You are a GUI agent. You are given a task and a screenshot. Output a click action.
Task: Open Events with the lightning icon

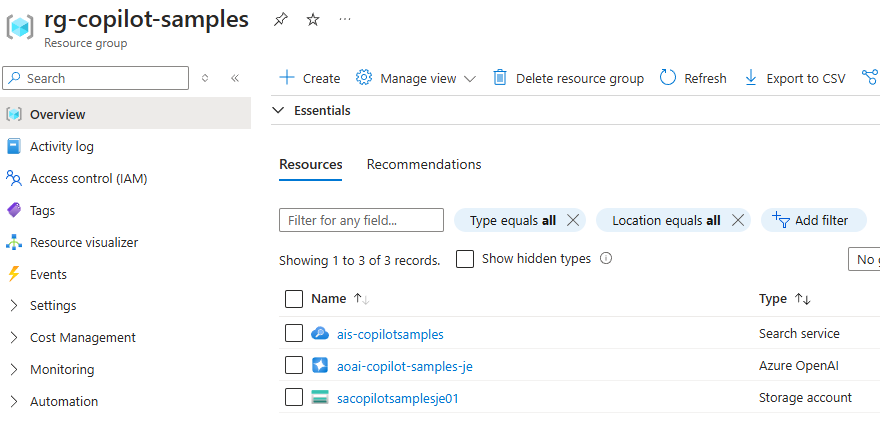(48, 274)
